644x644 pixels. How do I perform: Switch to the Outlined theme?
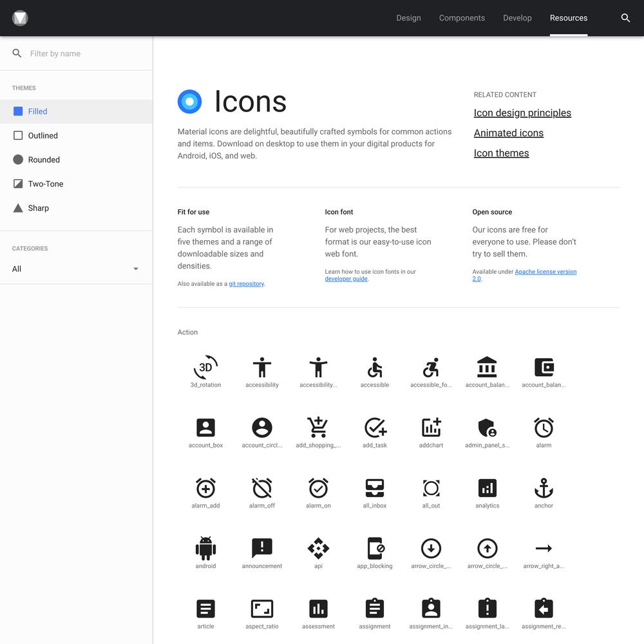pyautogui.click(x=77, y=135)
